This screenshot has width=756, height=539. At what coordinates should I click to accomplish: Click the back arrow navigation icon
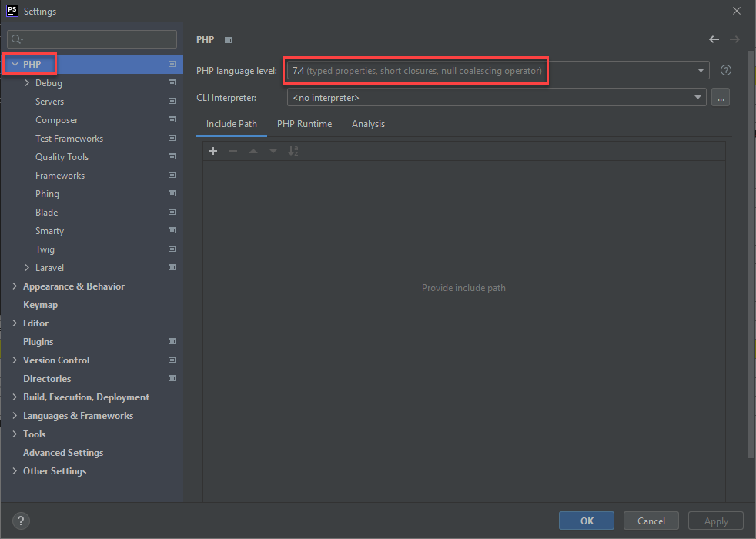(x=714, y=39)
